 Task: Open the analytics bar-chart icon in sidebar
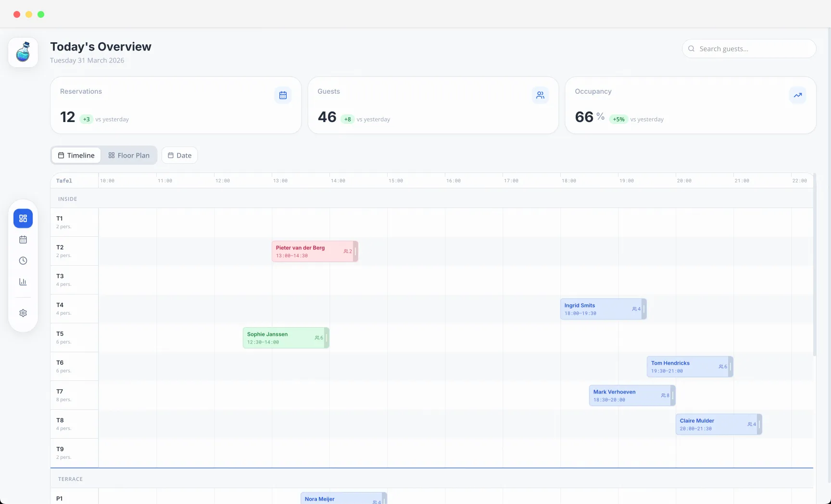(23, 282)
